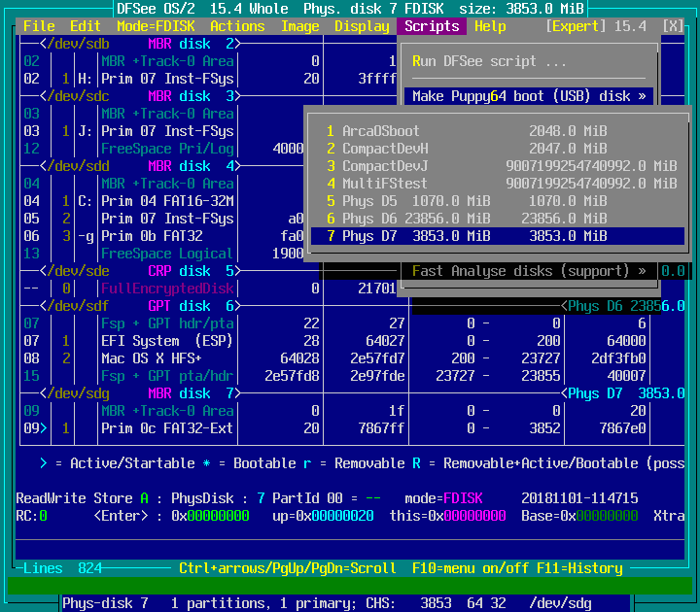Viewport: 700px width, 612px height.
Task: Click Prim 0c FAT32-Ext partition row
Action: 167,428
